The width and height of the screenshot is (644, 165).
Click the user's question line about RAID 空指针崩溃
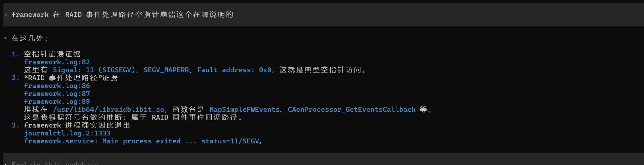point(122,15)
